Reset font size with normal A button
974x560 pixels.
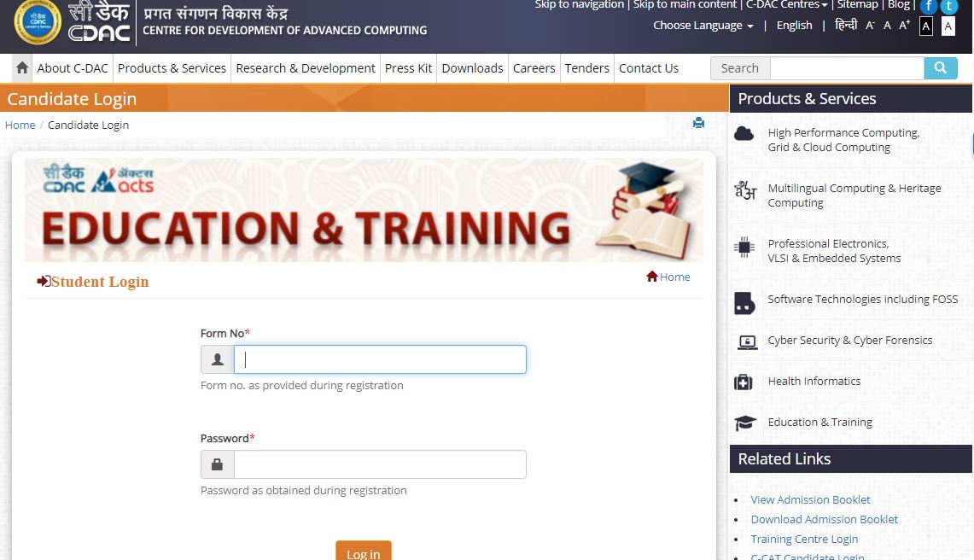tap(887, 26)
